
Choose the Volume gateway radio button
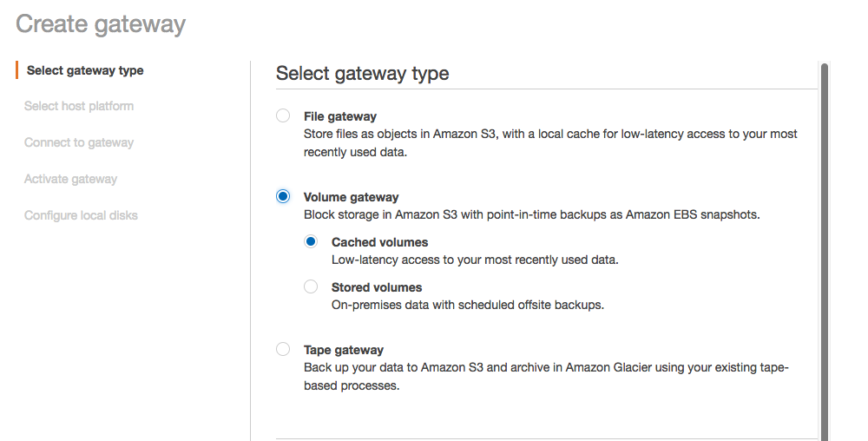point(283,197)
